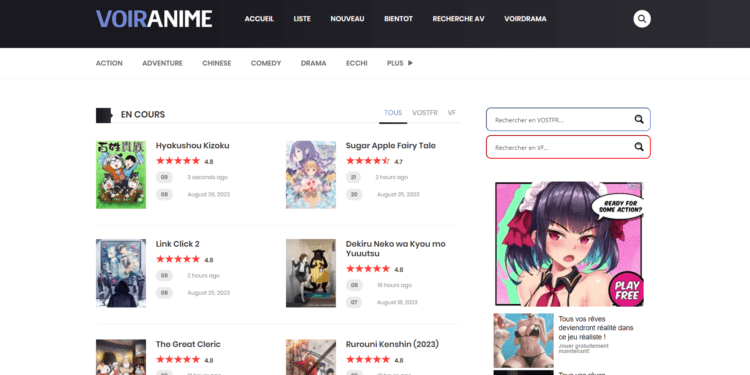Browse the COMEDY genre
This screenshot has height=375, width=750.
pos(266,63)
